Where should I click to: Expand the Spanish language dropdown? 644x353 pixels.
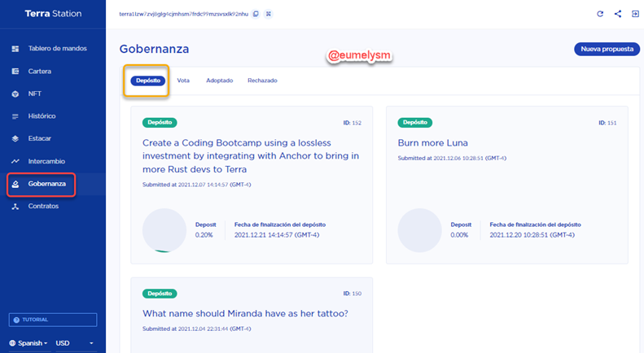(x=28, y=343)
